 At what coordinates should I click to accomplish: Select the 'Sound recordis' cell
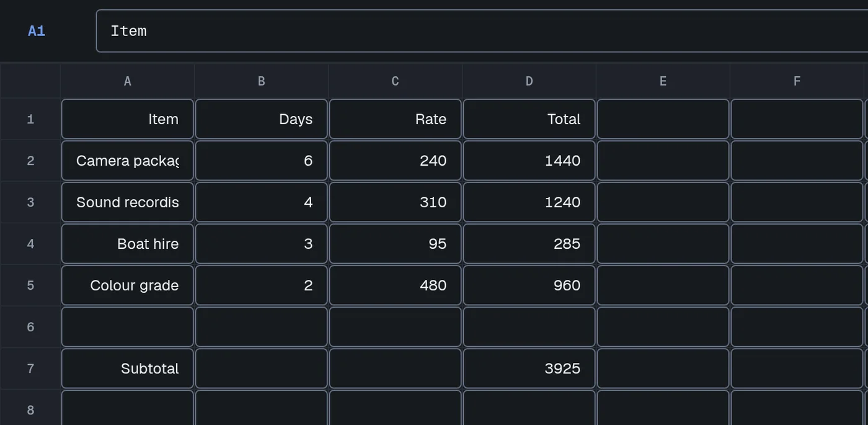[x=128, y=202]
